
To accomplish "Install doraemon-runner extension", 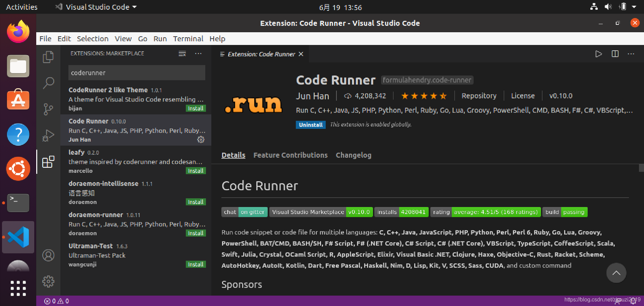I will tap(196, 233).
